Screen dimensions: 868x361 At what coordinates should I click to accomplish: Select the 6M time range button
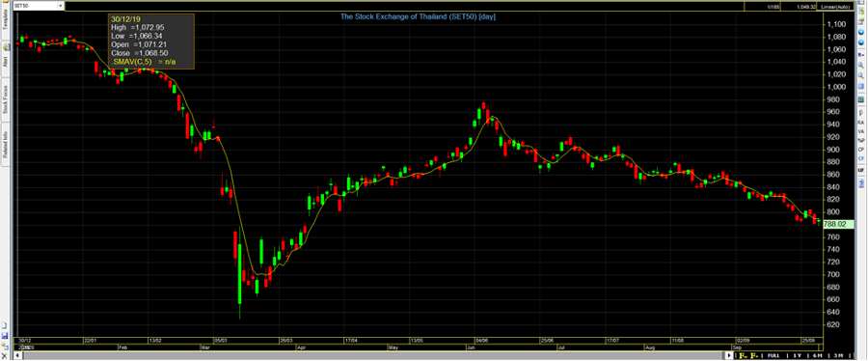[x=818, y=355]
